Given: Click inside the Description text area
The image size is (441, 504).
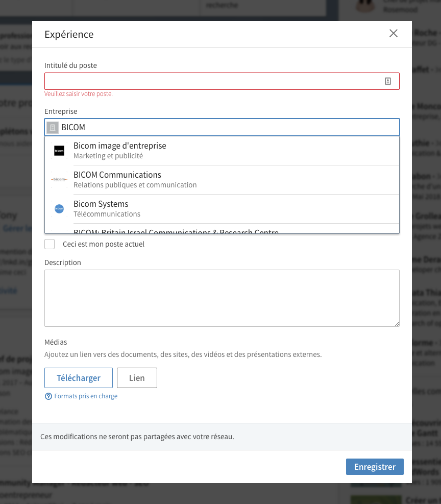Looking at the screenshot, I should pos(222,298).
